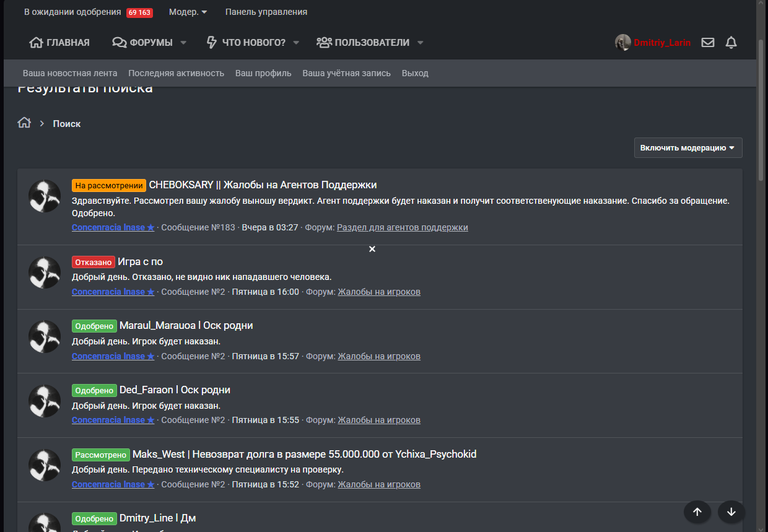Open the Maraul_Marauoa l Оск родни thread
This screenshot has height=532, width=768.
point(186,325)
